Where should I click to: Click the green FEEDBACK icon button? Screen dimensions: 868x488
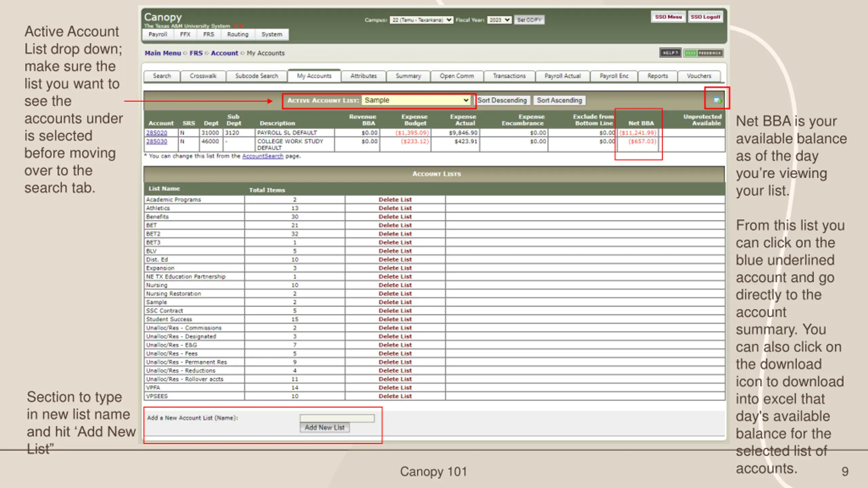[x=703, y=53]
